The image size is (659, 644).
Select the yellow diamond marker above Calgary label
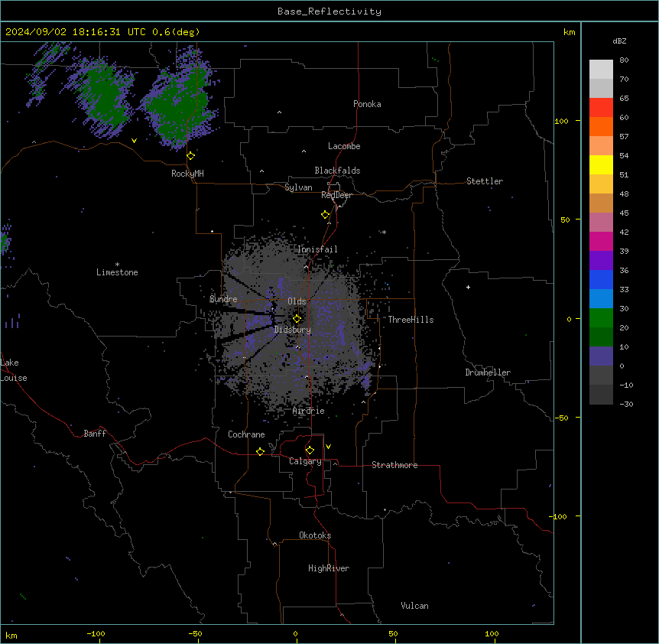tap(310, 450)
